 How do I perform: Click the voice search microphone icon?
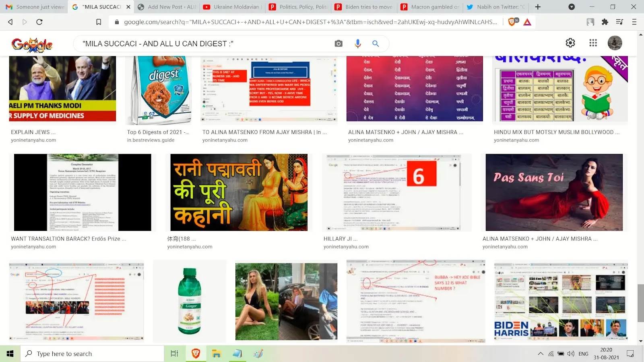(357, 43)
